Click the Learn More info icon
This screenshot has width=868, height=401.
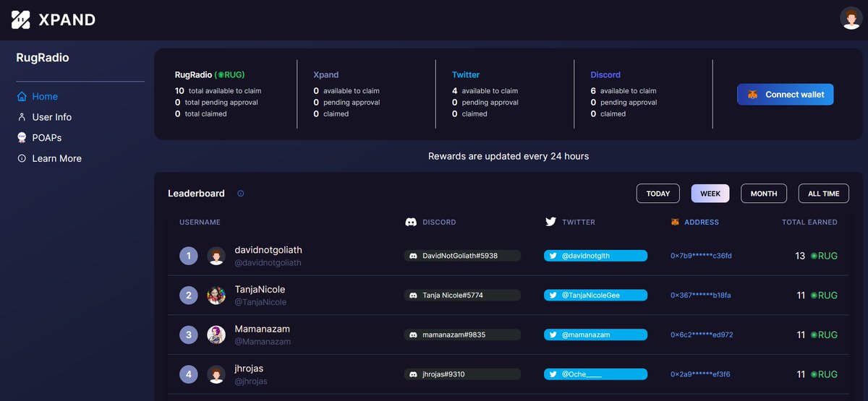click(x=22, y=158)
